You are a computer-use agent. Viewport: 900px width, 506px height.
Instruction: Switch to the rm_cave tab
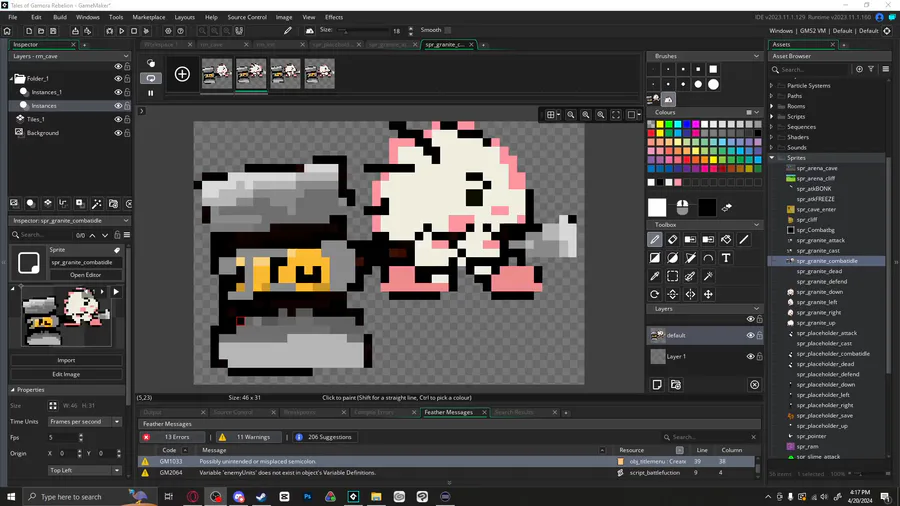(x=212, y=45)
